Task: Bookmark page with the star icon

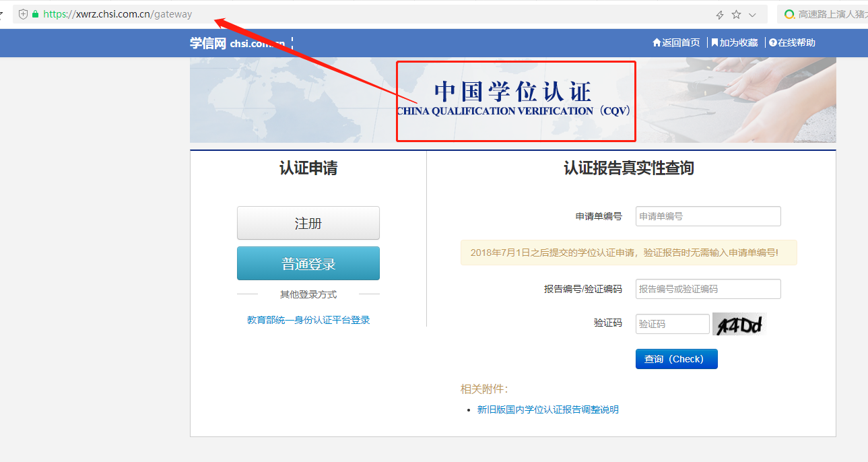Action: tap(736, 15)
